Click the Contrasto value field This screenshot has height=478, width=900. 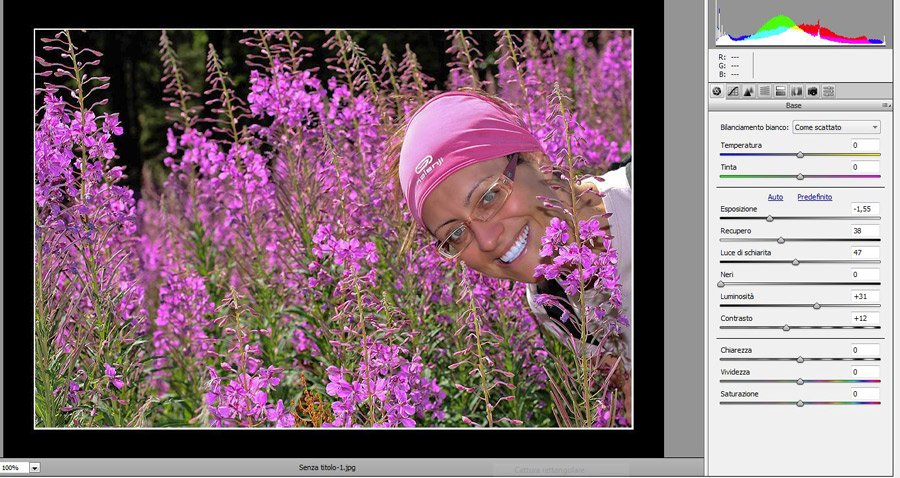[x=865, y=318]
